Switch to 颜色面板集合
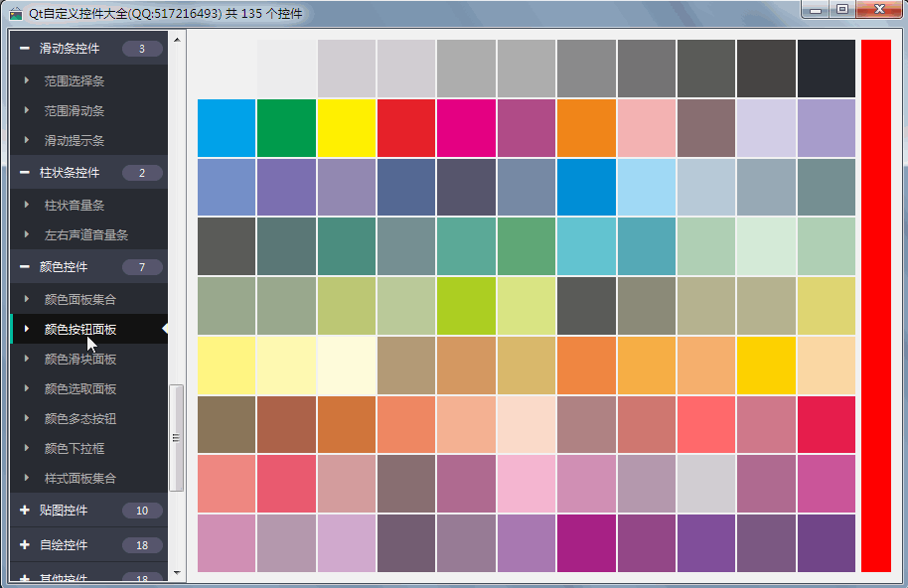 tap(80, 299)
